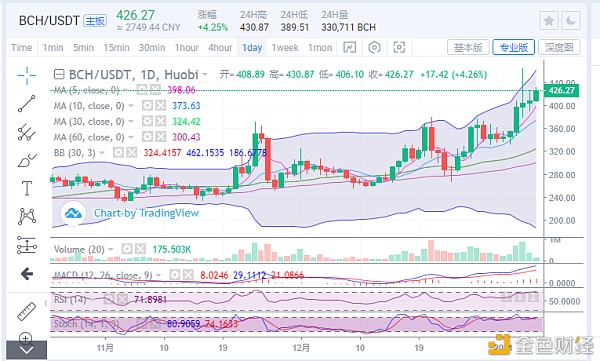600x361 pixels.
Task: Toggle night mode moon icon
Action: pos(571,21)
